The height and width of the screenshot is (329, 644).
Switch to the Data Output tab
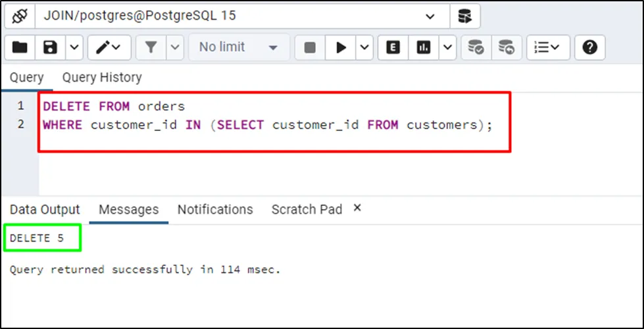pos(45,209)
